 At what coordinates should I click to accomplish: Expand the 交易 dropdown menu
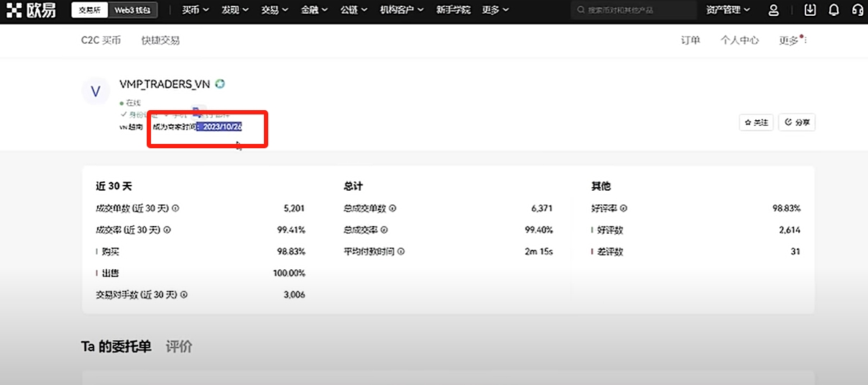pyautogui.click(x=274, y=10)
